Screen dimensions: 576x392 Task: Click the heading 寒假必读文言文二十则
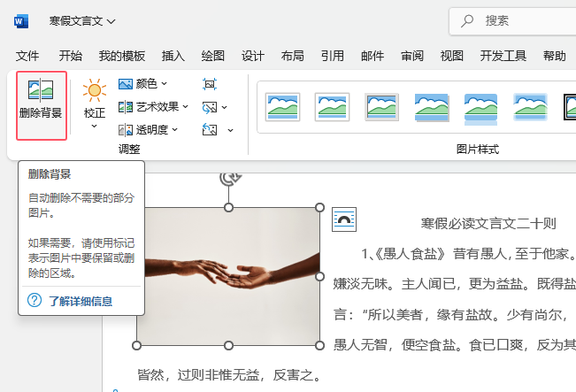pyautogui.click(x=488, y=223)
